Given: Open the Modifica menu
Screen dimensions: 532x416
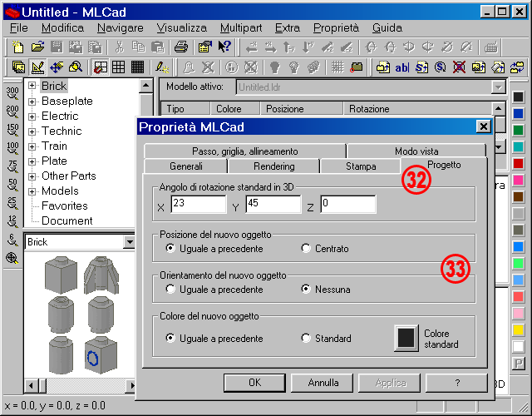Looking at the screenshot, I should [63, 27].
